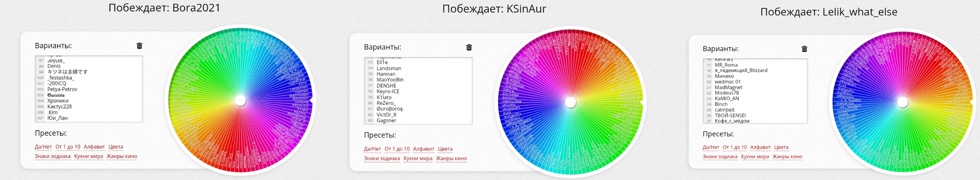Click the entry Хроники in the options list
Screen dimensions: 980x180
pos(58,101)
